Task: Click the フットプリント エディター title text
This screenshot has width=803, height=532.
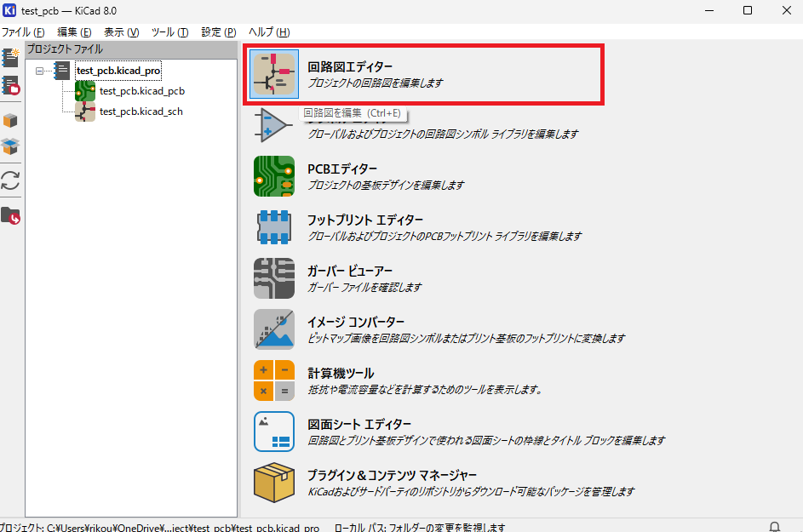Action: [365, 220]
